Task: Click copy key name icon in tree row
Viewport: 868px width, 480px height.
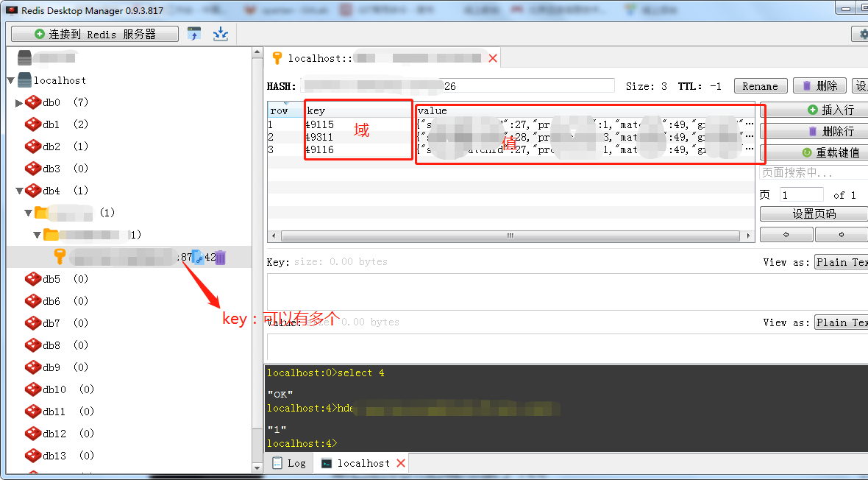Action: (x=198, y=257)
